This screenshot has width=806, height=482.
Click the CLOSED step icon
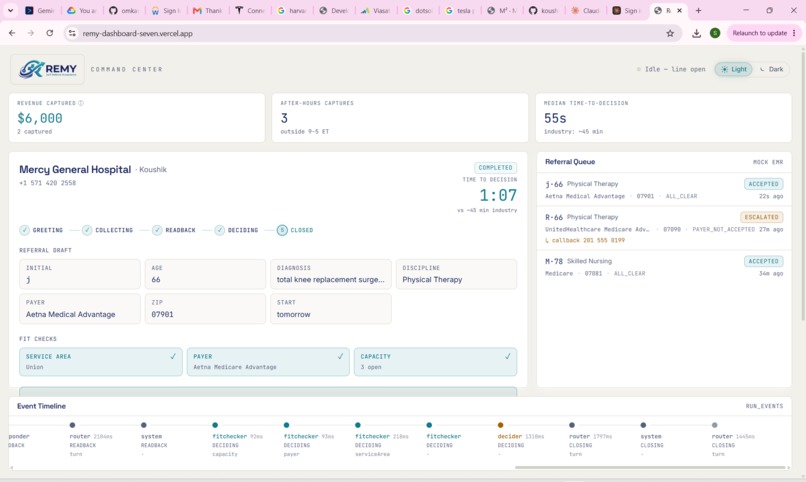point(282,230)
